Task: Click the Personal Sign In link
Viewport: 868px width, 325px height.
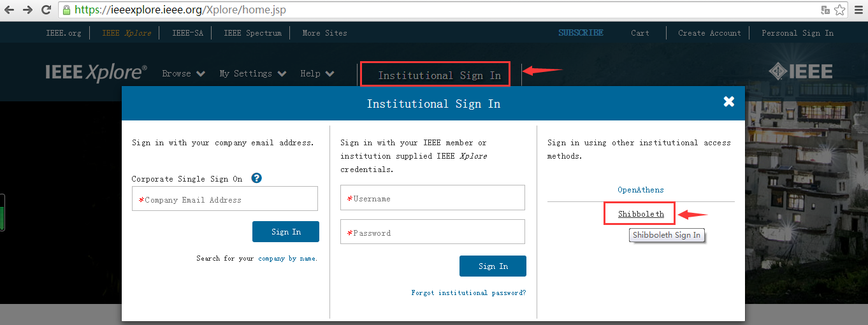Action: 797,33
